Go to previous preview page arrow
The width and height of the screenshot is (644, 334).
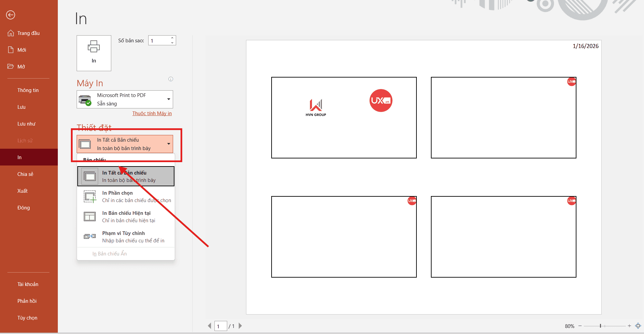[209, 326]
